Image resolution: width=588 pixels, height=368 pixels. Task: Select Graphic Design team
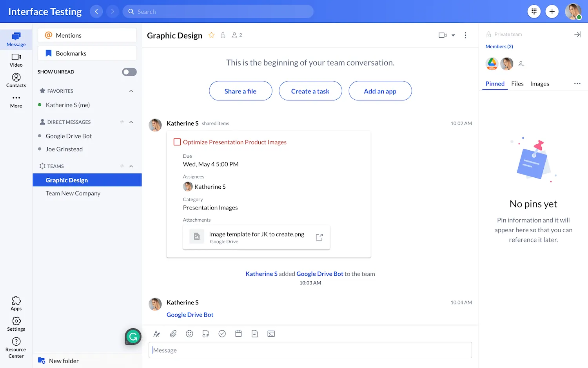click(87, 180)
